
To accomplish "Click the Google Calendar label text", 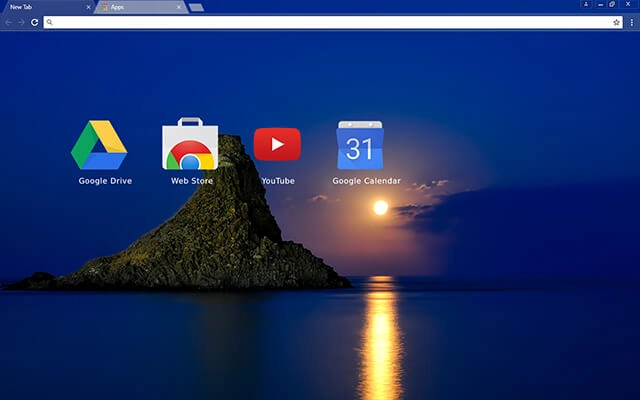I will (x=366, y=181).
